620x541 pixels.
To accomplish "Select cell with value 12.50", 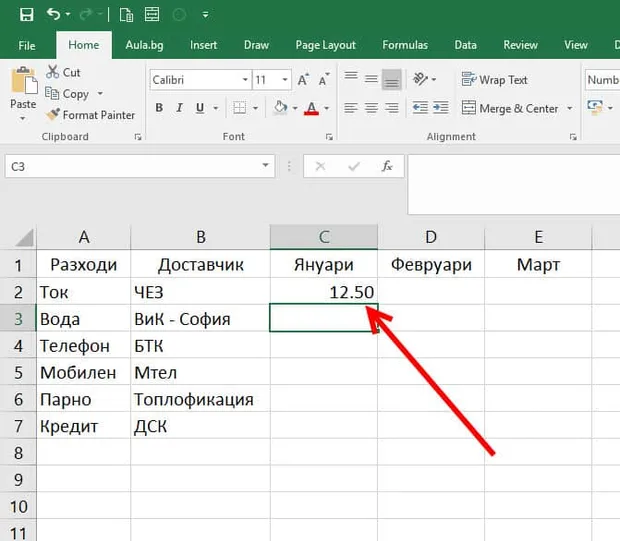I will [x=324, y=292].
